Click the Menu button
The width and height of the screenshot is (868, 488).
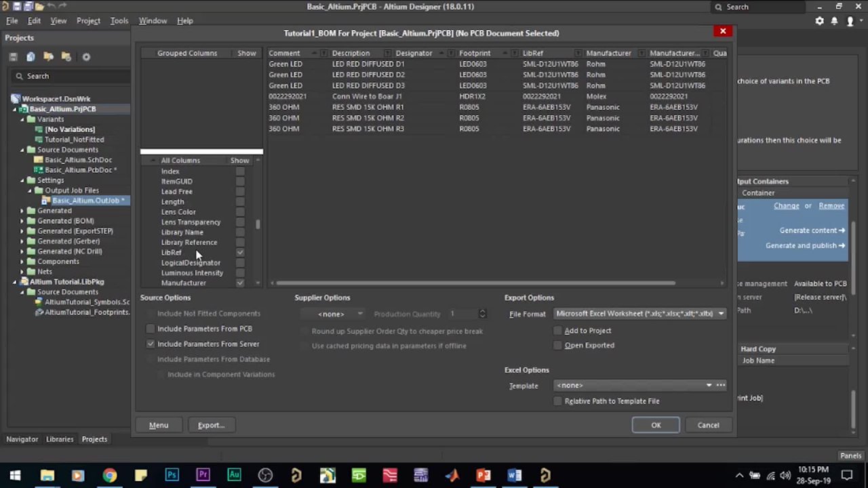coord(159,425)
